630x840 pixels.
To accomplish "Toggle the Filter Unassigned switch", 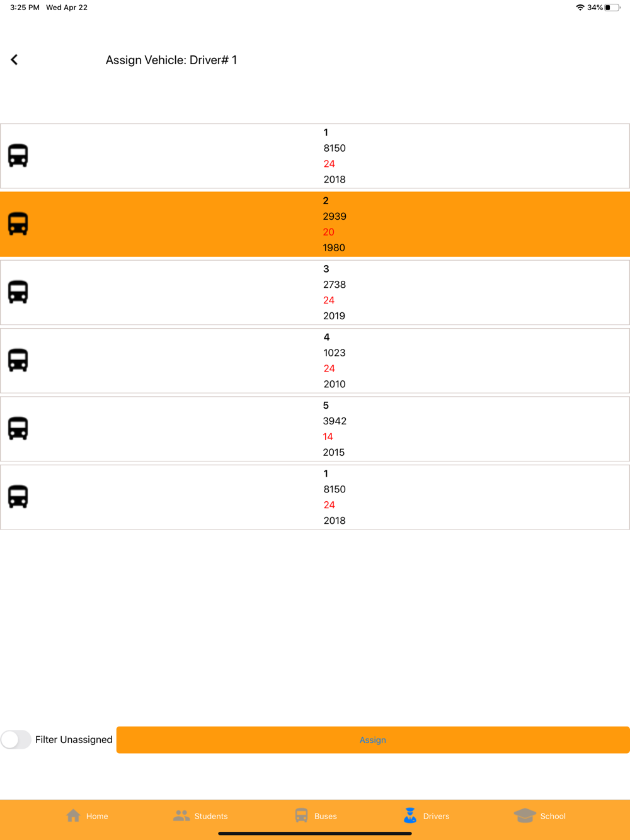I will (x=16, y=739).
